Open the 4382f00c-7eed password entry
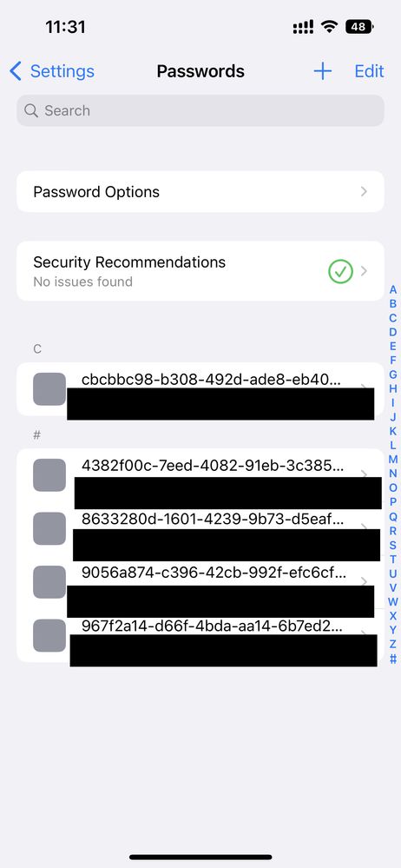Viewport: 401px width, 868px height. [200, 475]
